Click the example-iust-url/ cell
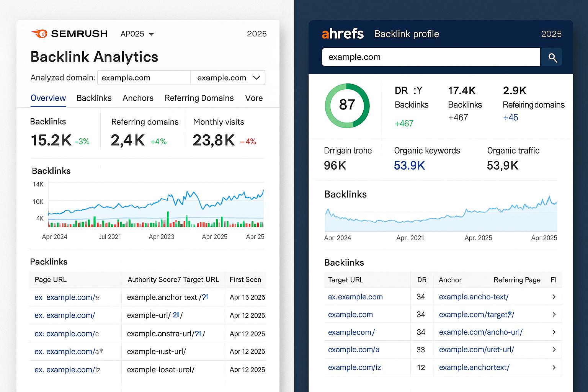The width and height of the screenshot is (588, 392). click(156, 351)
